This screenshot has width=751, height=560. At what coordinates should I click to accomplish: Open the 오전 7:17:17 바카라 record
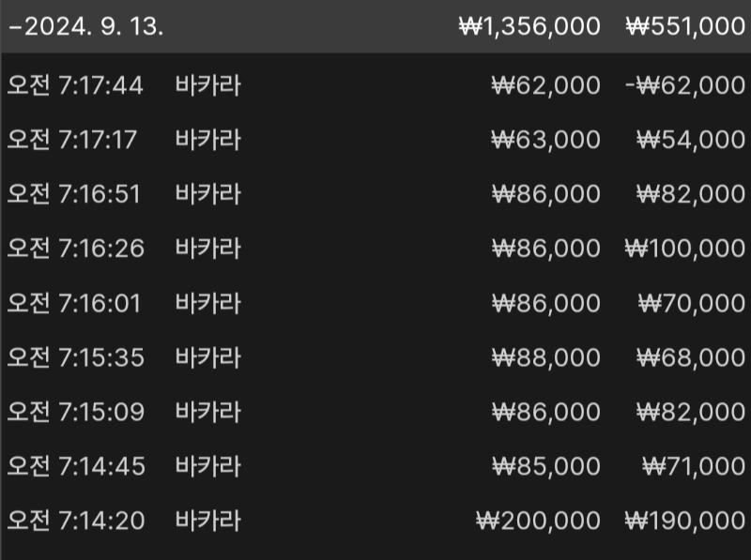[x=375, y=140]
